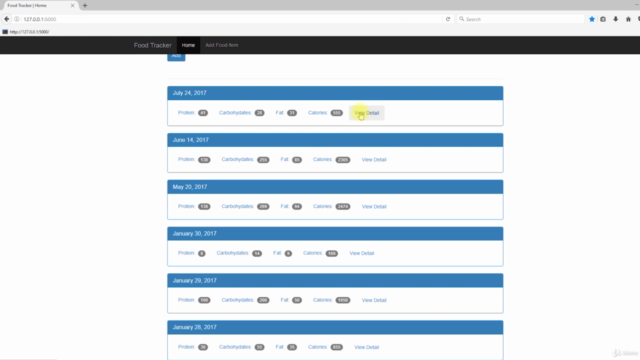Open the downloads arrow icon

coord(616,19)
